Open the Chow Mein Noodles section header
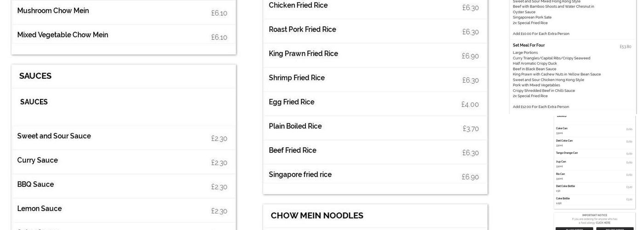Screen dimensions: 644x230 (x=317, y=216)
